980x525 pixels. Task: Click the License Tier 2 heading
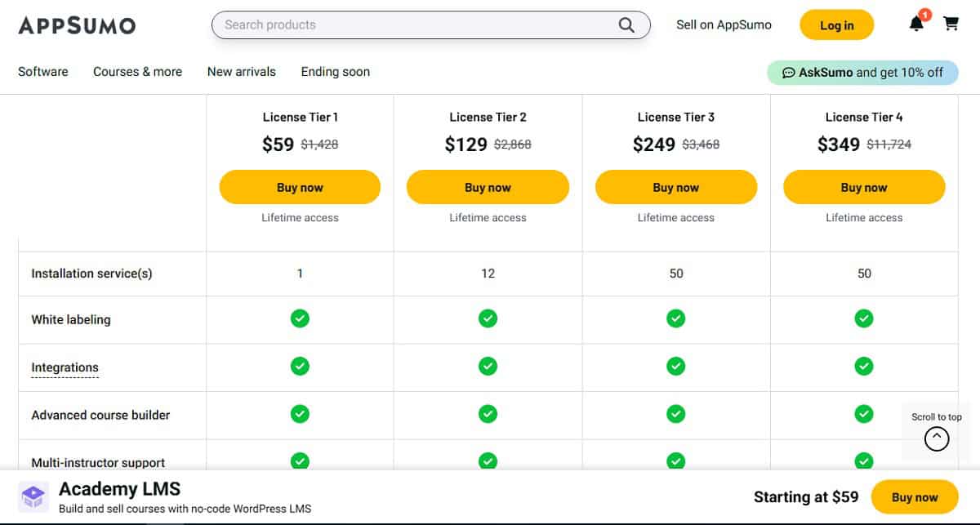pyautogui.click(x=488, y=117)
